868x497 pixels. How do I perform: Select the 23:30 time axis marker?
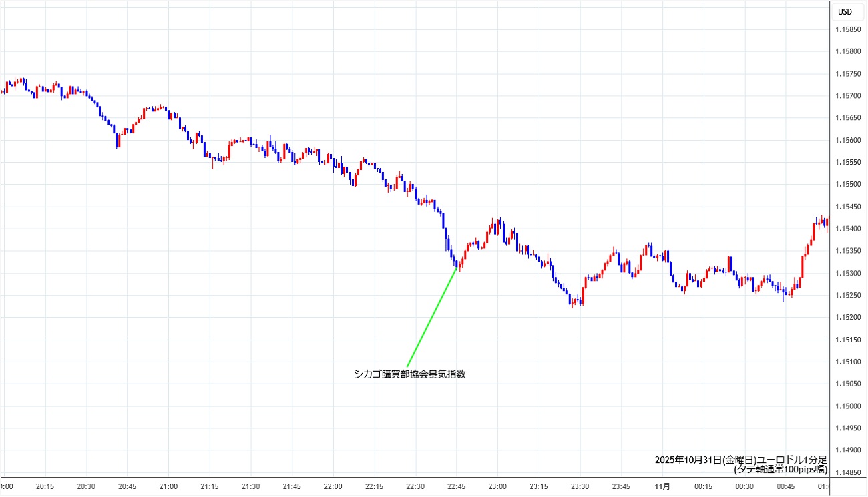[580, 486]
